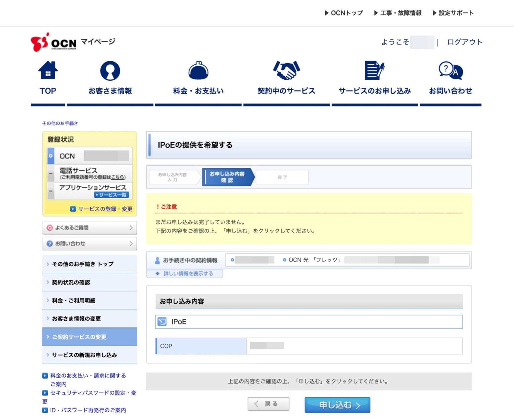514x420 pixels.
Task: Click the サービス一覧 button
Action: (x=111, y=195)
